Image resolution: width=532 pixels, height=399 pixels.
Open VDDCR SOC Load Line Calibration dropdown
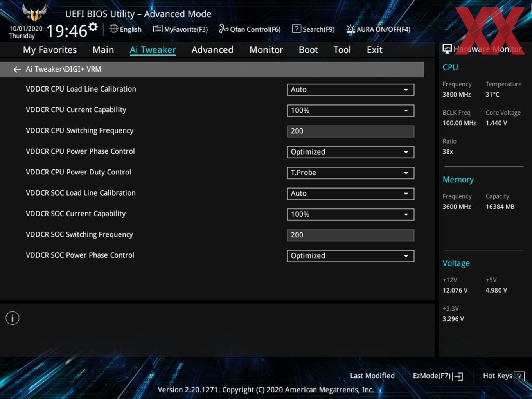pyautogui.click(x=350, y=193)
